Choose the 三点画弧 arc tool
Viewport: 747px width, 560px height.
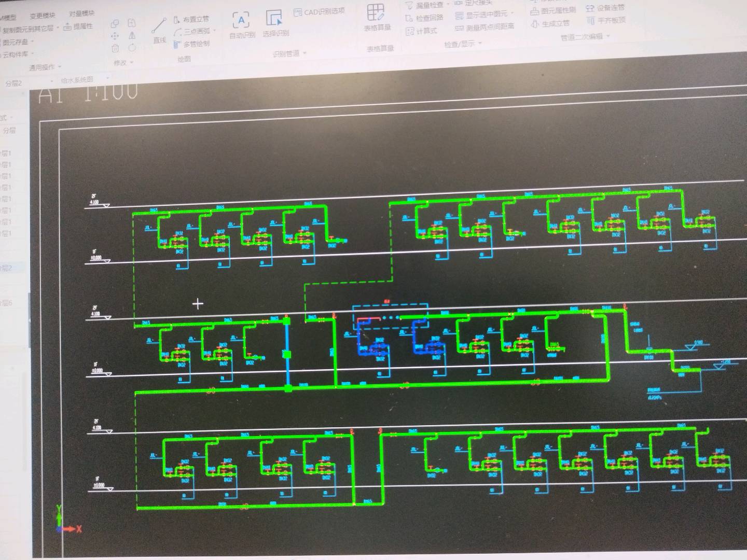(x=192, y=32)
